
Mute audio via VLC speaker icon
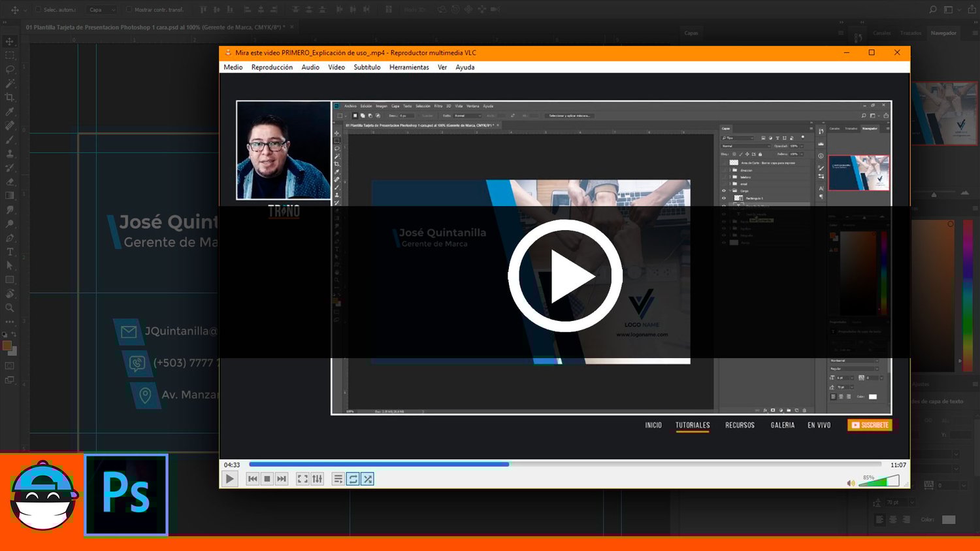[851, 483]
